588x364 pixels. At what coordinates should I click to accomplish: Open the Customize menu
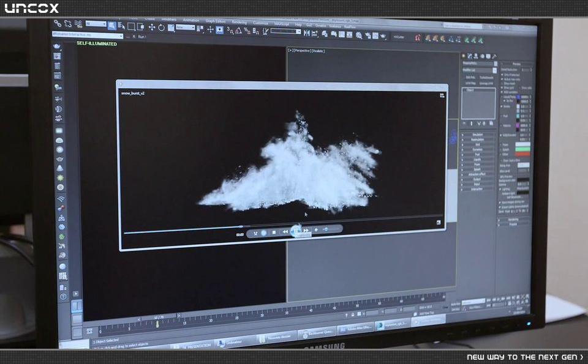pyautogui.click(x=261, y=23)
